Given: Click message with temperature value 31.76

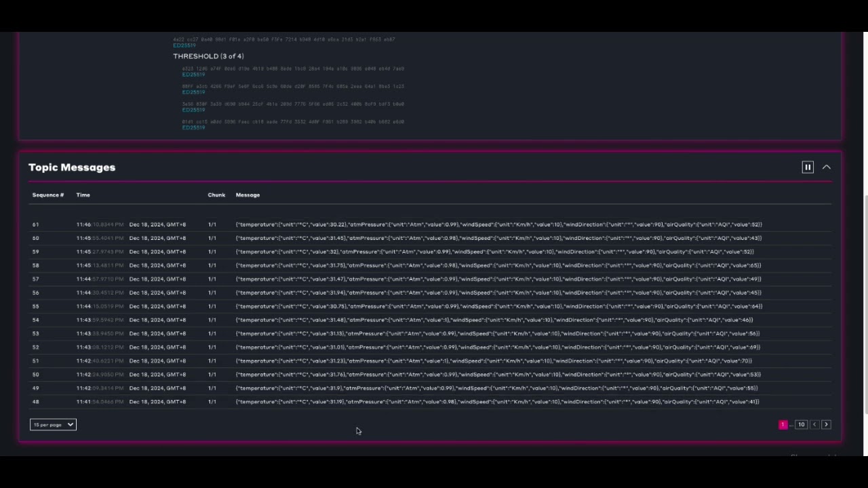Looking at the screenshot, I should pos(498,374).
